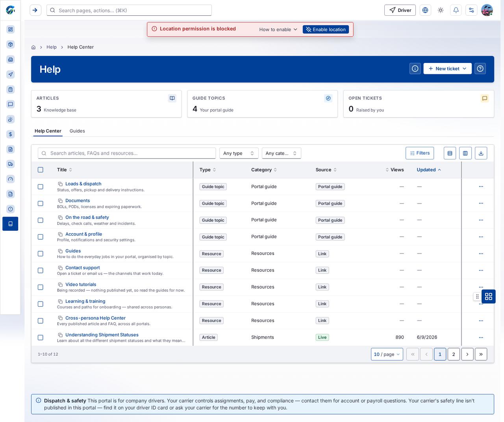Download the table via export icon
Viewport: 504px width, 422px height.
[x=481, y=153]
